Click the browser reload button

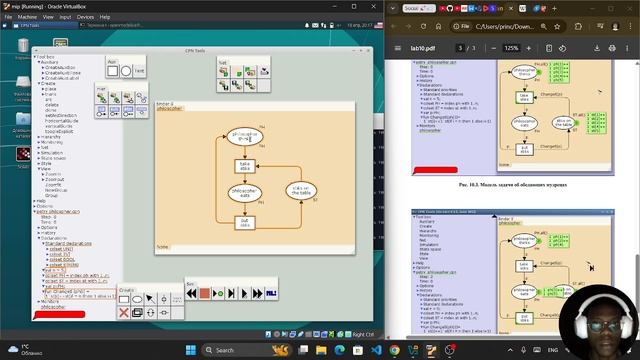tap(423, 27)
